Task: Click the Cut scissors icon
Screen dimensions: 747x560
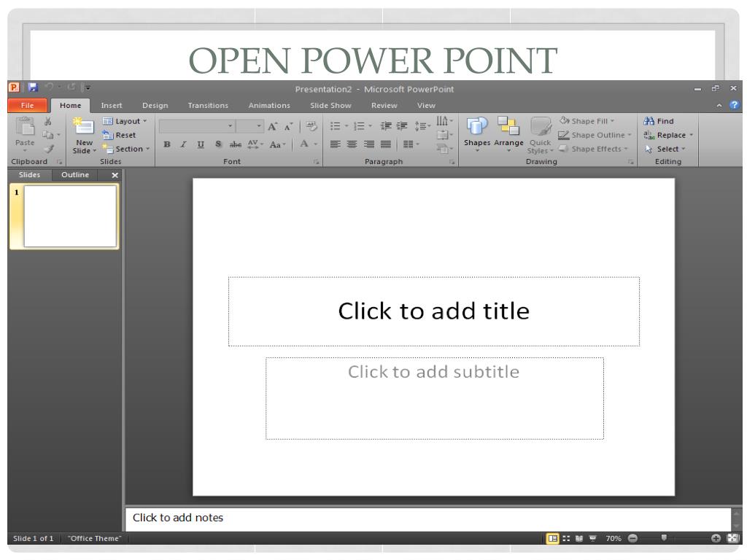Action: point(47,122)
